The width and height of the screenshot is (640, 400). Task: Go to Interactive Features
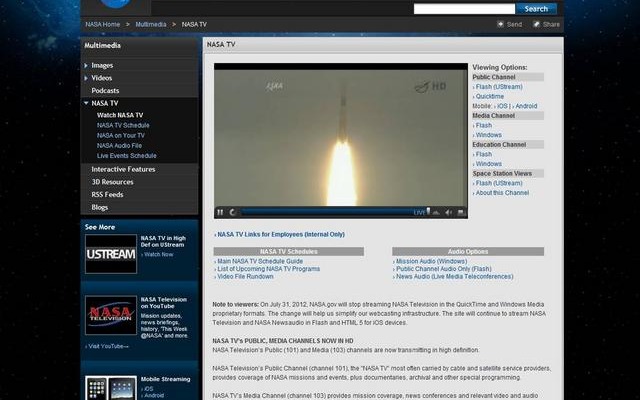pos(123,169)
